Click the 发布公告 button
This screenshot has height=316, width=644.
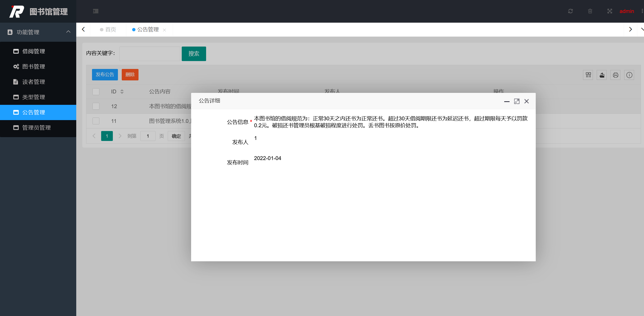(x=105, y=75)
